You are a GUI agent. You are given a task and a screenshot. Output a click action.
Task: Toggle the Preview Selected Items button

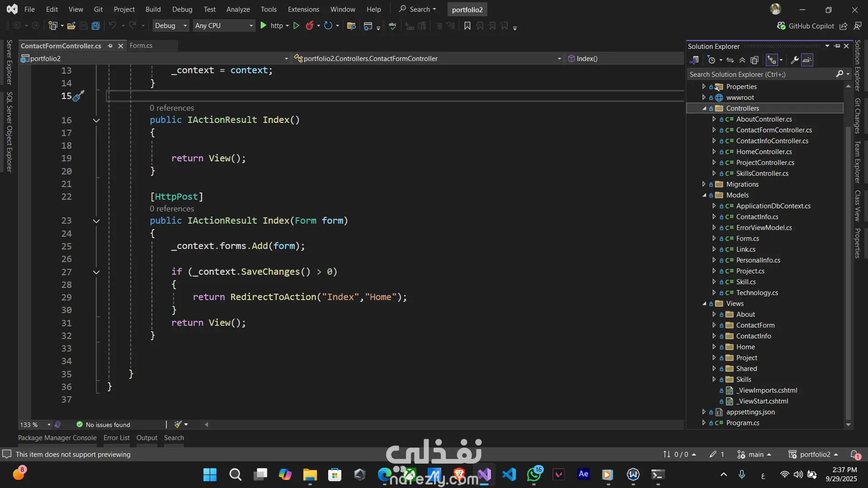[x=807, y=60]
